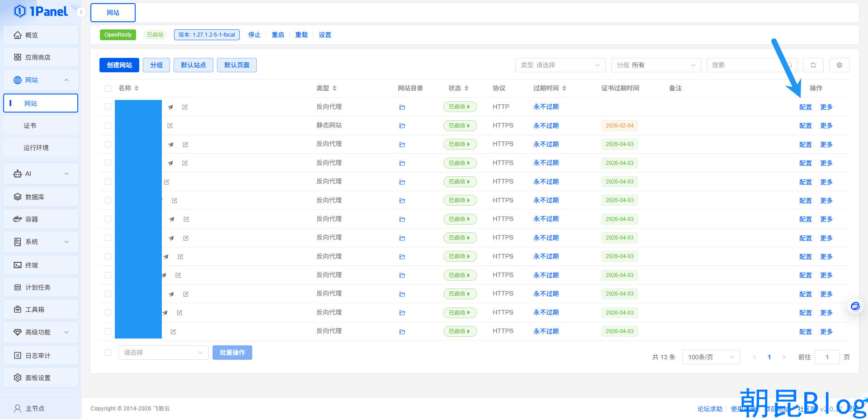Click 重载 to reload OpenResty
The width and height of the screenshot is (868, 419).
point(302,35)
